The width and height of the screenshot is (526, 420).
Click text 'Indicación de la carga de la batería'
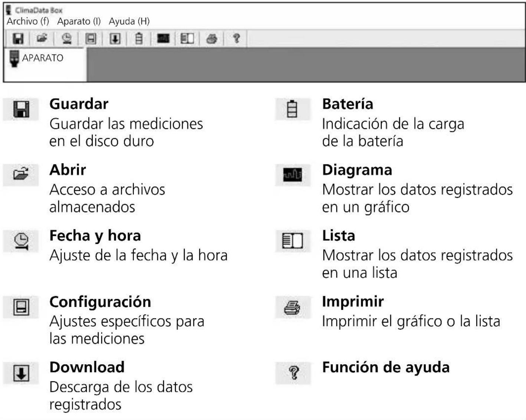pyautogui.click(x=393, y=132)
